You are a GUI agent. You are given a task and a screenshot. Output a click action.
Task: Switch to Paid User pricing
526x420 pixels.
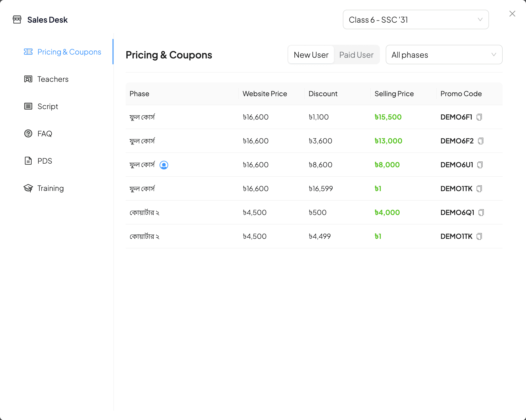356,55
